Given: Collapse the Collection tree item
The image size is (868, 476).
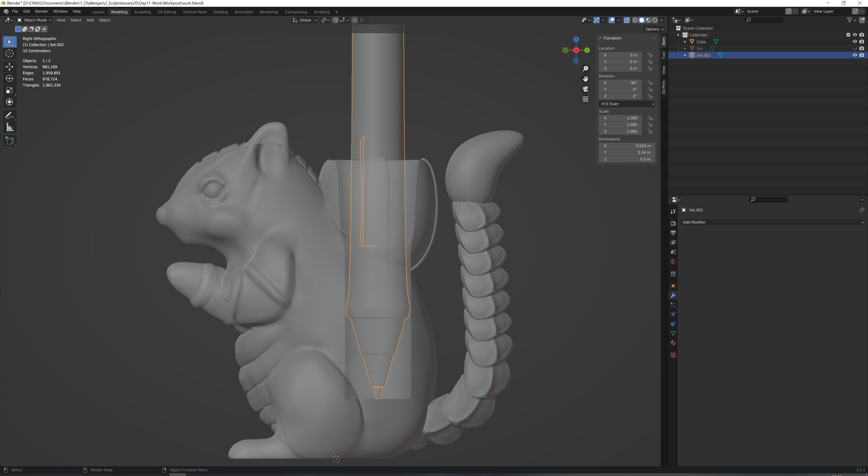Looking at the screenshot, I should coord(678,35).
